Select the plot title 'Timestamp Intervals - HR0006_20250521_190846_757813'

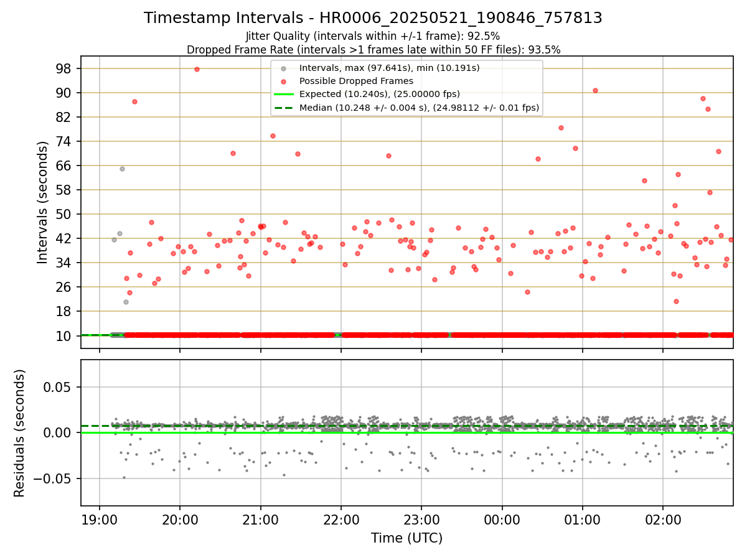(x=373, y=18)
